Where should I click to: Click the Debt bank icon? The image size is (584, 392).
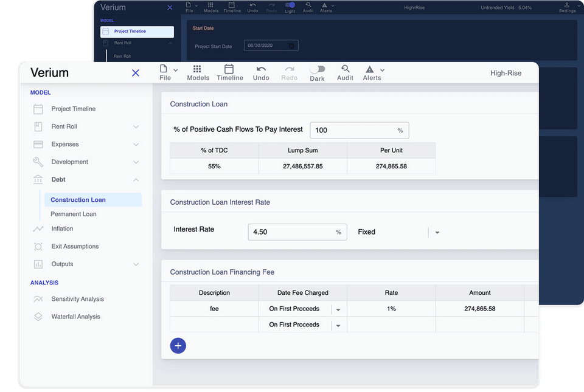pyautogui.click(x=38, y=180)
